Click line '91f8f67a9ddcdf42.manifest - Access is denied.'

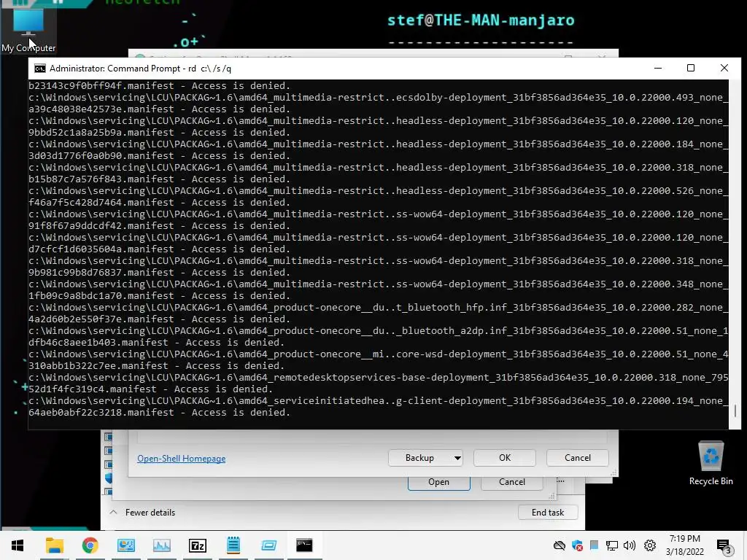[160, 226]
